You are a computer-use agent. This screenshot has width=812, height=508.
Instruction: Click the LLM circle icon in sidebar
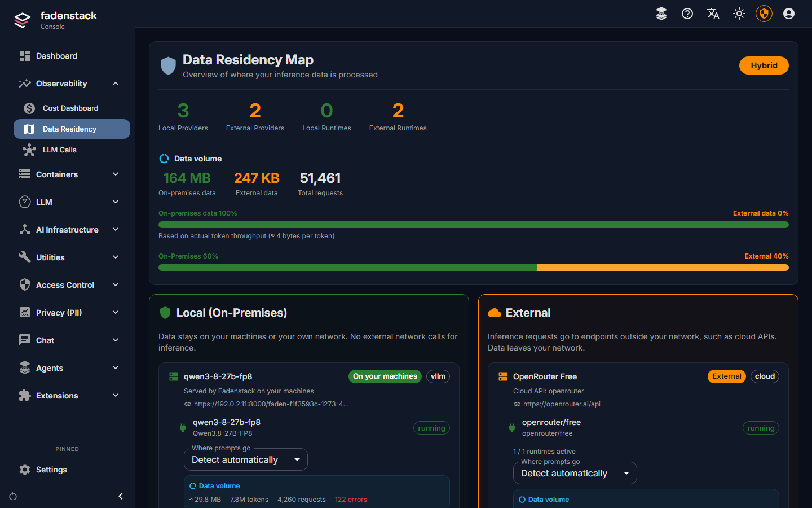click(25, 202)
